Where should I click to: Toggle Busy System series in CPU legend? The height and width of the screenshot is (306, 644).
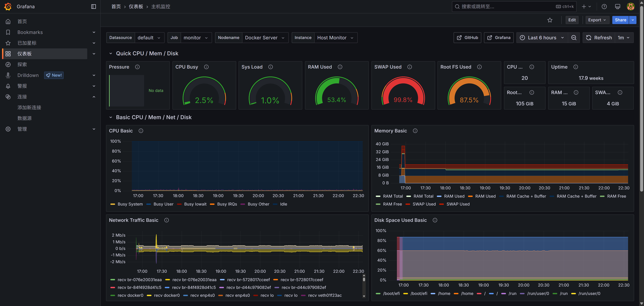(130, 204)
